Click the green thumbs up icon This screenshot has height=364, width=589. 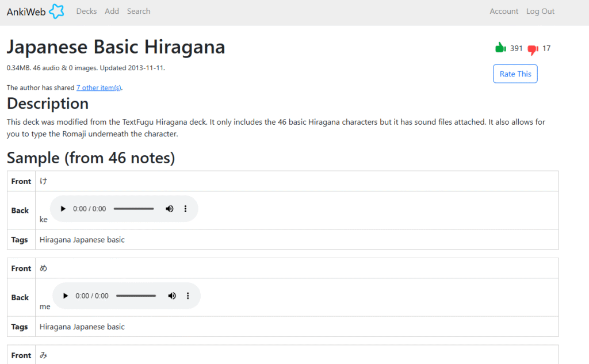500,48
